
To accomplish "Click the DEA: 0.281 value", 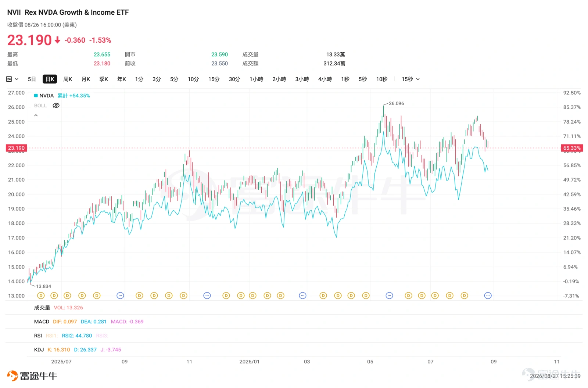I will tap(94, 321).
